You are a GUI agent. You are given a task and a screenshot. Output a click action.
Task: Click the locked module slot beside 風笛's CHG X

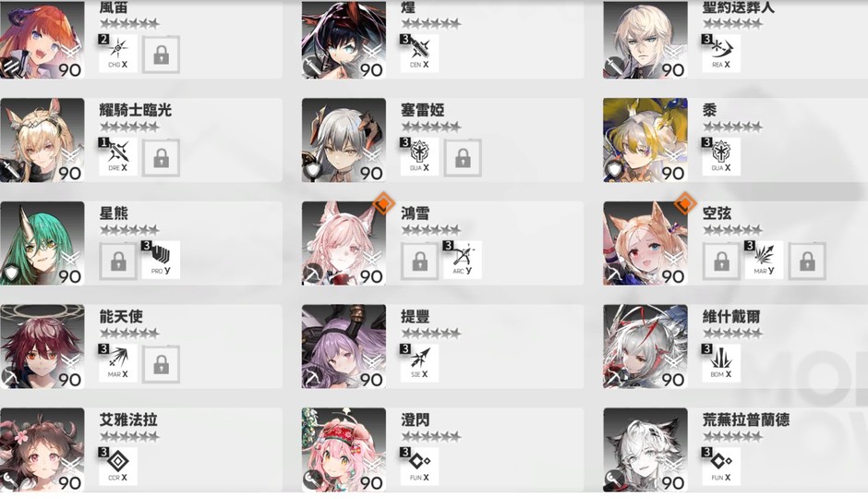click(161, 55)
